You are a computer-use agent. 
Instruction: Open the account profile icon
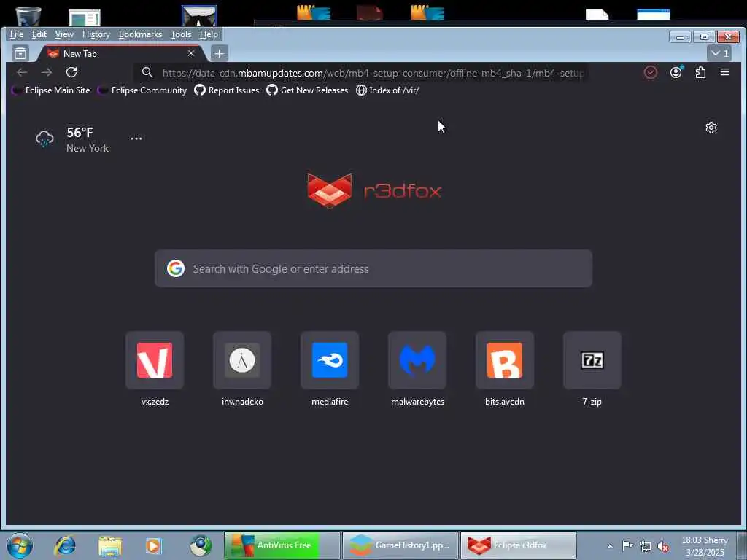pyautogui.click(x=676, y=72)
